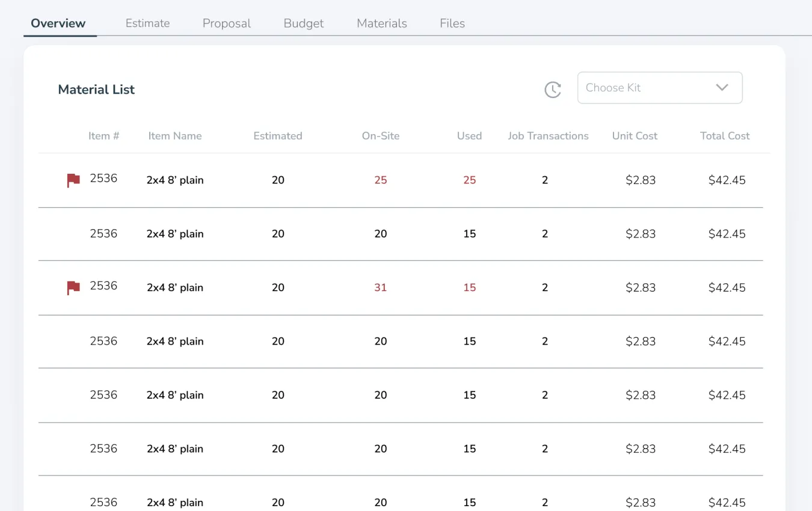Click the red Used value 25
The image size is (812, 511).
click(x=470, y=180)
